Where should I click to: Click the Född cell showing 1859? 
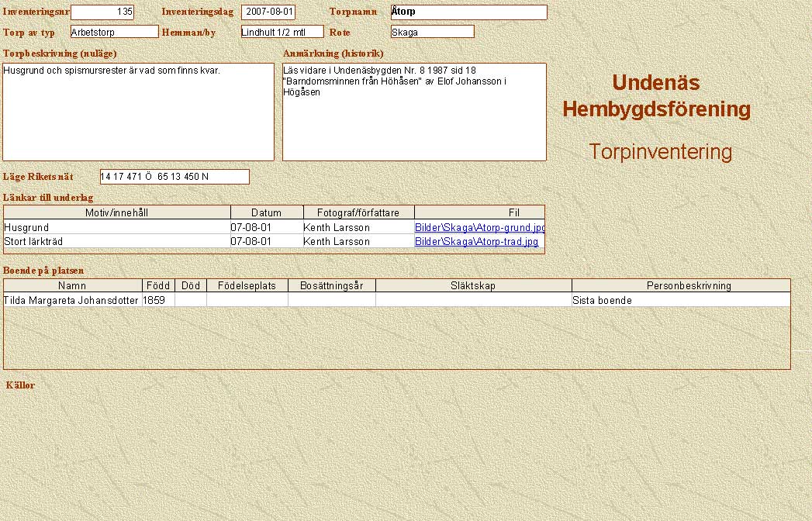pos(157,300)
